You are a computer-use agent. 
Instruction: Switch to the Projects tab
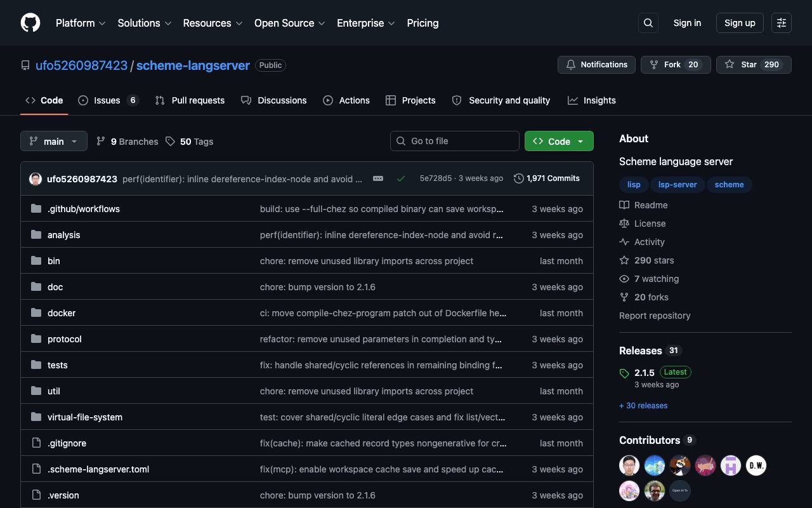click(410, 100)
